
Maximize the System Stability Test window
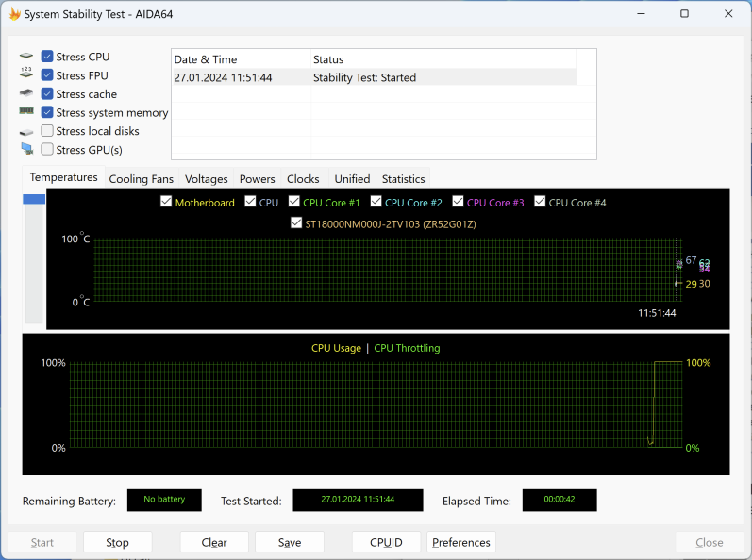pyautogui.click(x=684, y=14)
